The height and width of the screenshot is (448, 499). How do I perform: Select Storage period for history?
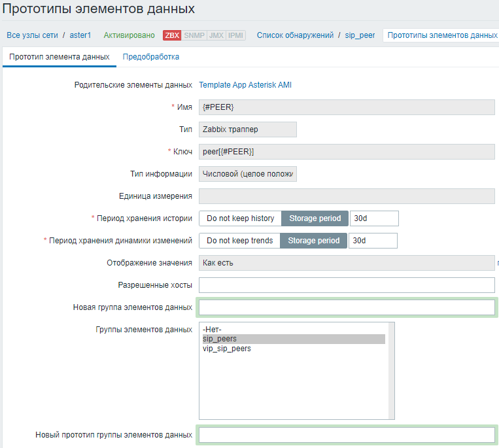pyautogui.click(x=315, y=218)
